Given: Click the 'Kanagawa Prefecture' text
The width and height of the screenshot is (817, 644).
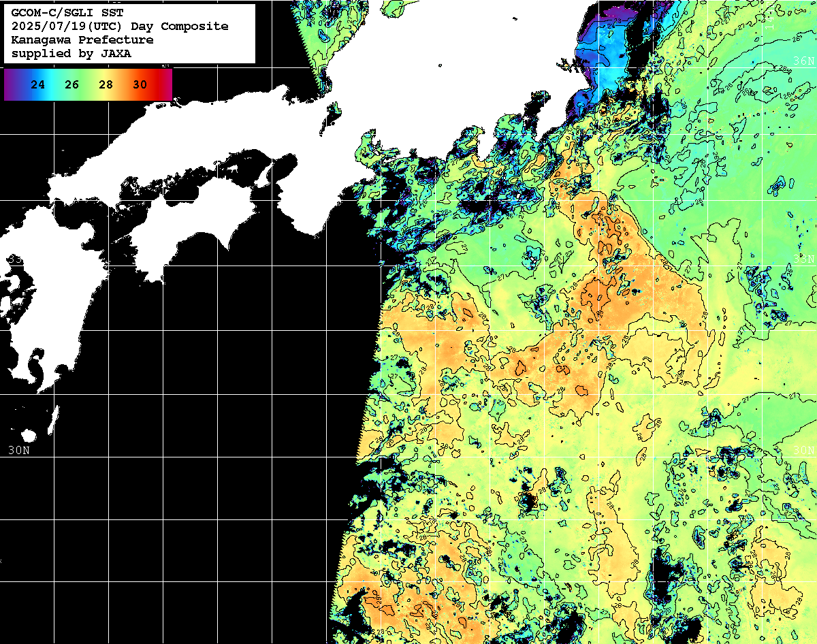Looking at the screenshot, I should pos(82,40).
